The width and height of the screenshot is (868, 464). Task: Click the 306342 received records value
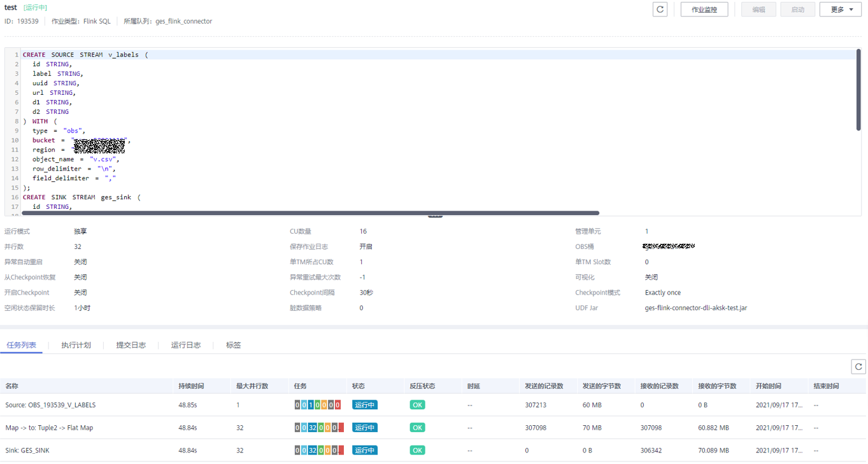[x=651, y=451]
